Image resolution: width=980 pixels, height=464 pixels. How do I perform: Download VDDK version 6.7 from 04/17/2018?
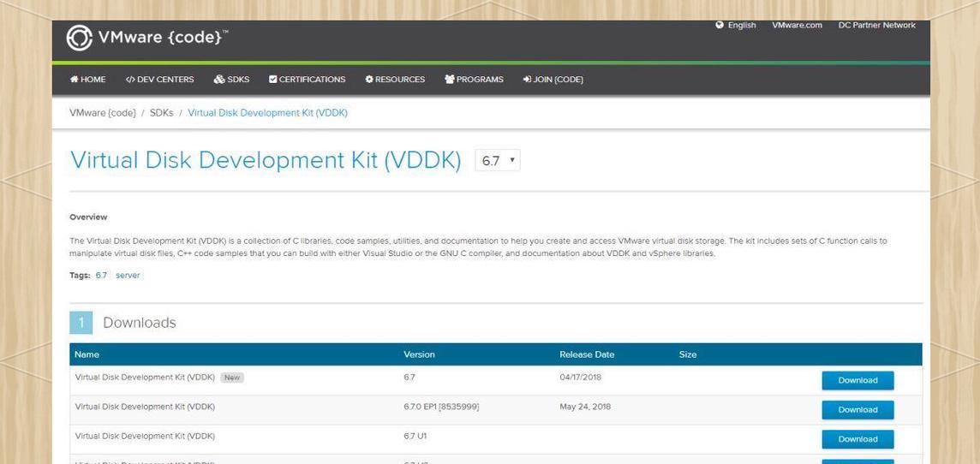pyautogui.click(x=857, y=380)
